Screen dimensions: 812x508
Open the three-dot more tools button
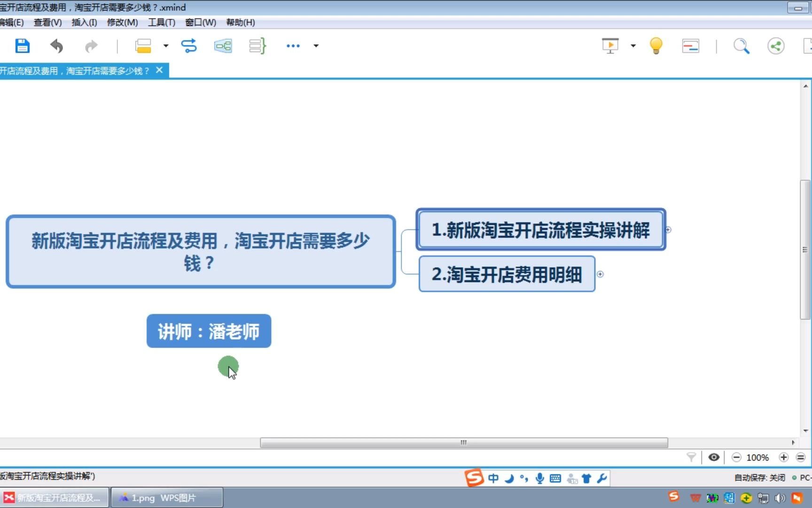293,46
